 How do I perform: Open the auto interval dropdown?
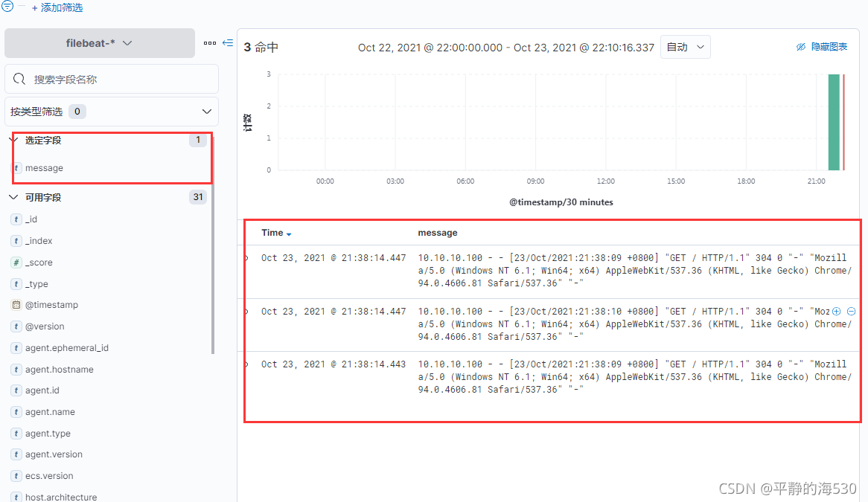[686, 48]
